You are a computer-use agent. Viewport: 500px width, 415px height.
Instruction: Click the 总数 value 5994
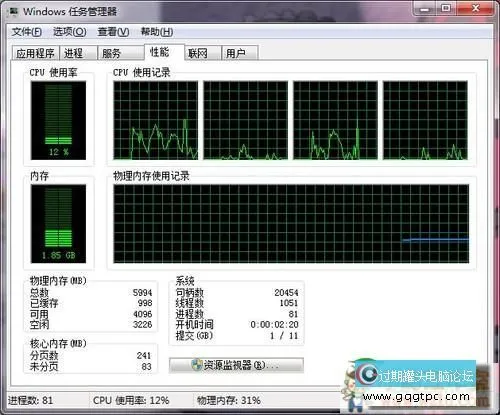[142, 293]
